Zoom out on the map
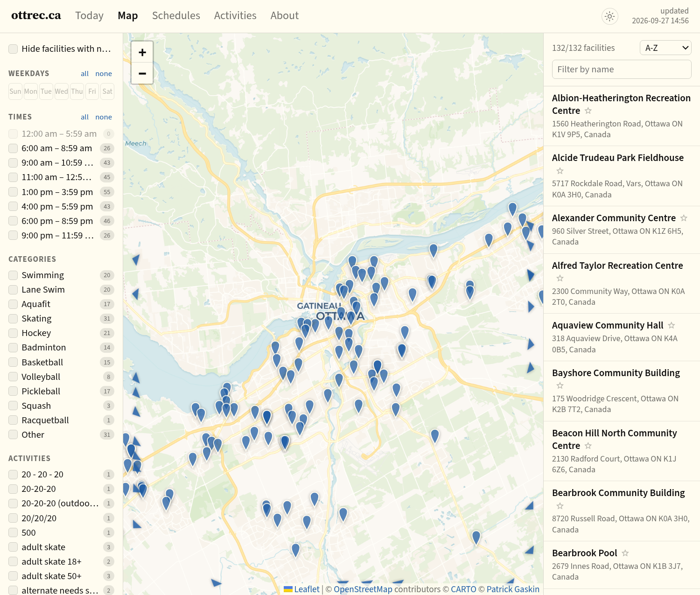The height and width of the screenshot is (595, 700). [x=142, y=73]
